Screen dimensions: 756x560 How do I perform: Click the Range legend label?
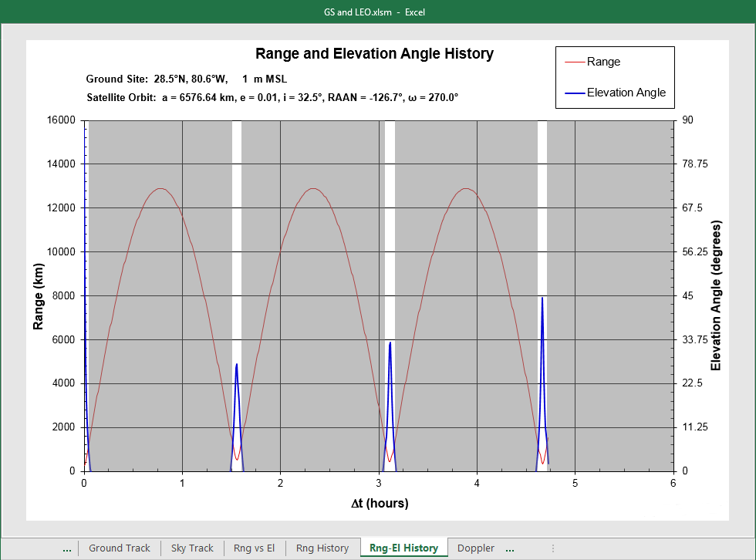point(603,62)
